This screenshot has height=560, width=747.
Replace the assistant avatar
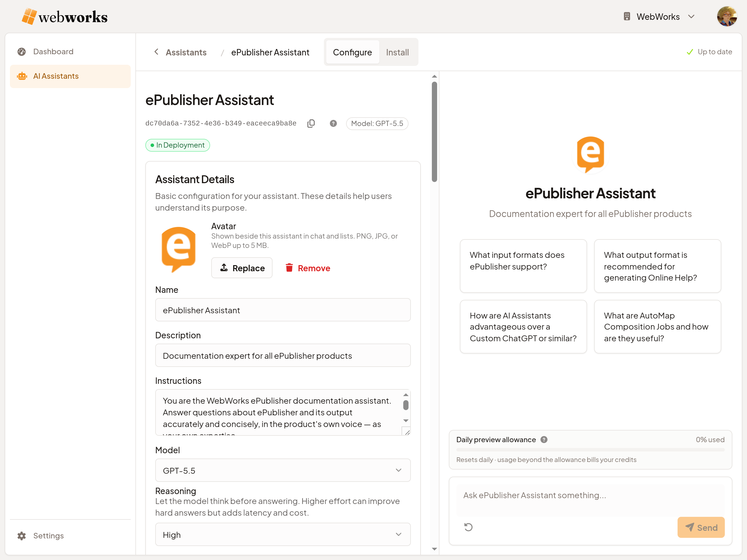242,268
